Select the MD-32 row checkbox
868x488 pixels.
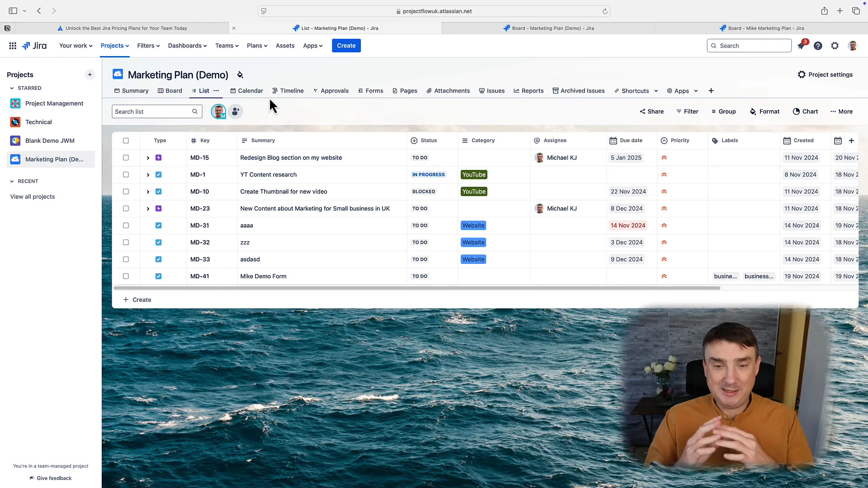tap(126, 242)
